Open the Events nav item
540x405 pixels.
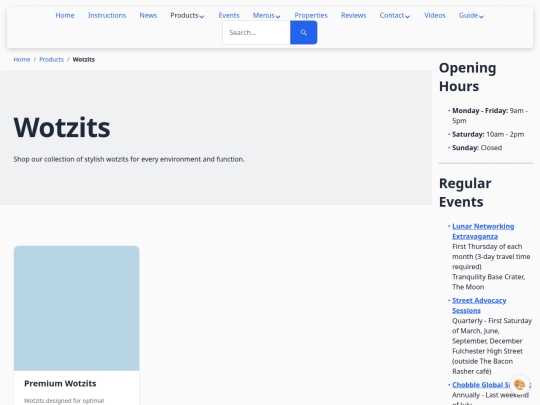point(229,15)
